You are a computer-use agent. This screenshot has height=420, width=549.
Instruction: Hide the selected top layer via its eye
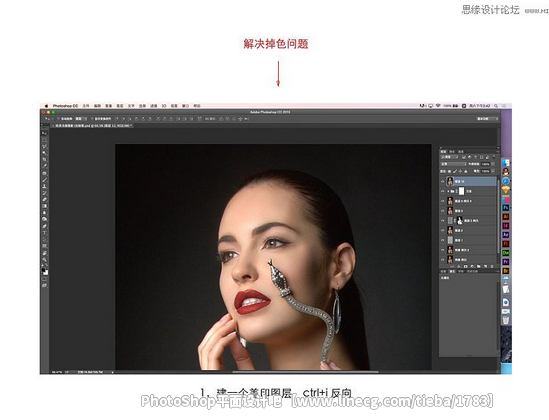(x=443, y=182)
